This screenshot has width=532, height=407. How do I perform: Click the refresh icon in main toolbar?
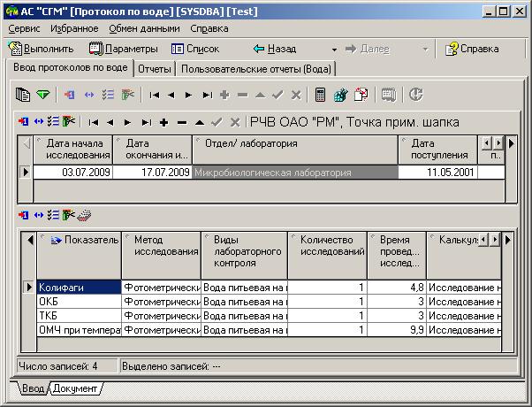coord(415,95)
